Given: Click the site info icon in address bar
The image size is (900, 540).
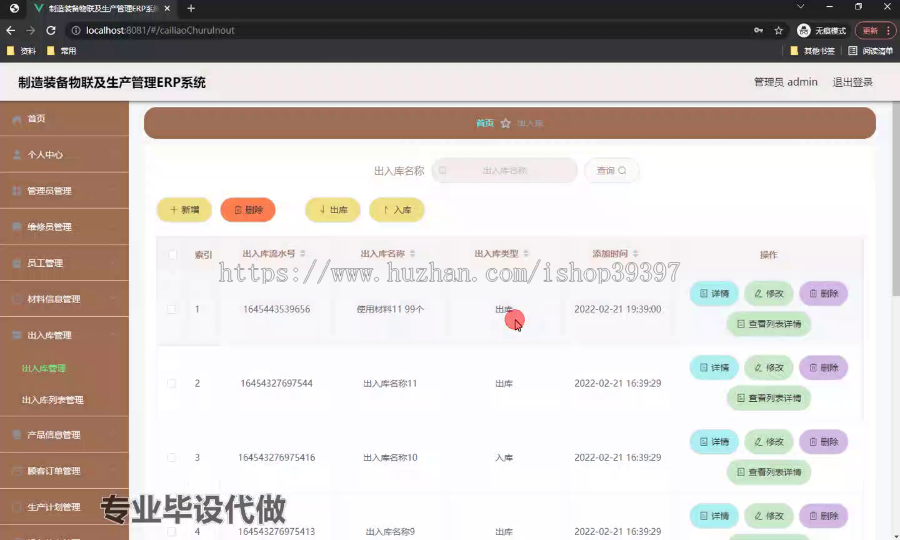Looking at the screenshot, I should [76, 30].
